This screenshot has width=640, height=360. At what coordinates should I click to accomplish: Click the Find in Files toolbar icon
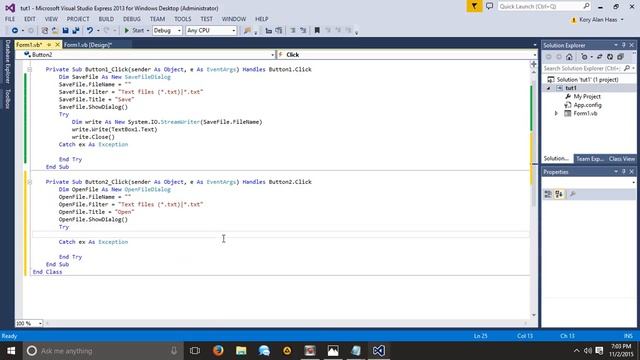pos(247,31)
